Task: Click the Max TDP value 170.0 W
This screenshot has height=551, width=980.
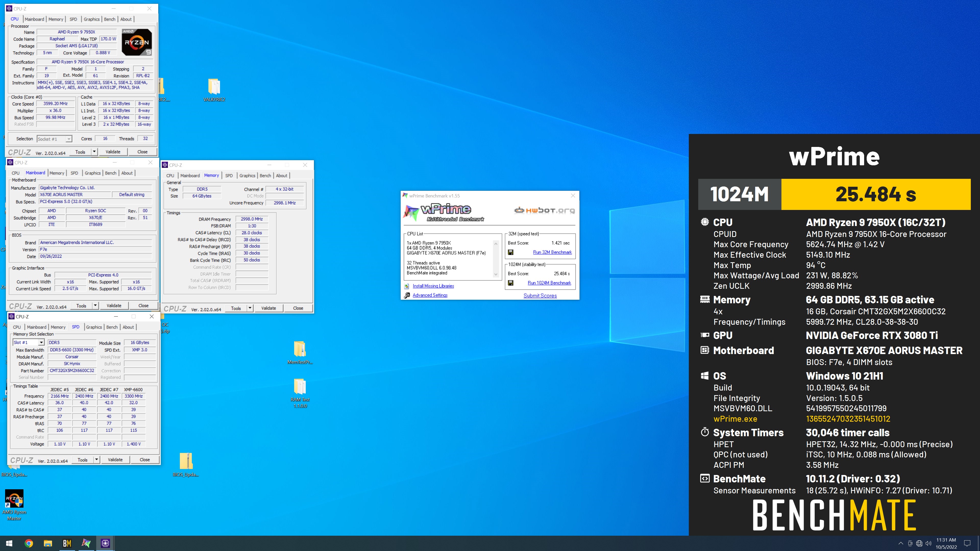Action: 108,39
